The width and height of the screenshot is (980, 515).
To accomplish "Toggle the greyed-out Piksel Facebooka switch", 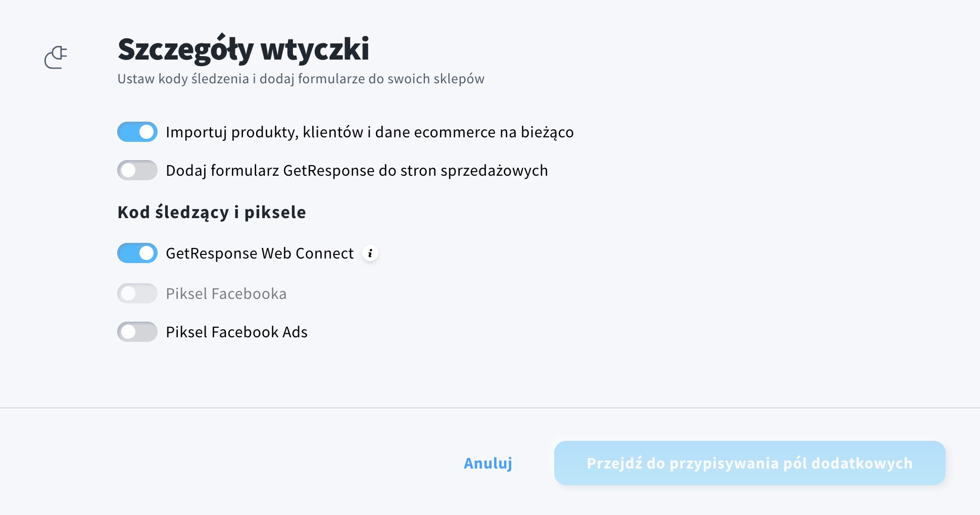I will point(137,293).
